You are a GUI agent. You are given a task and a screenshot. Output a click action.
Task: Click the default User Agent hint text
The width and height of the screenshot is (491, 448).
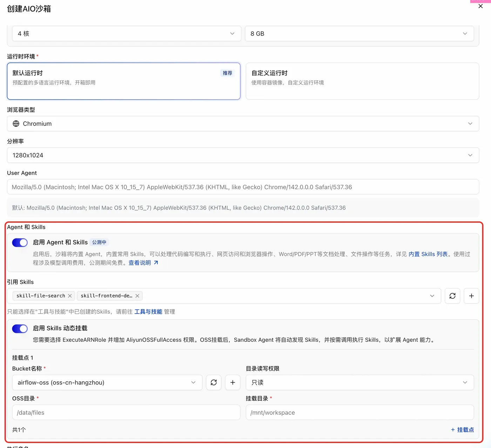179,208
